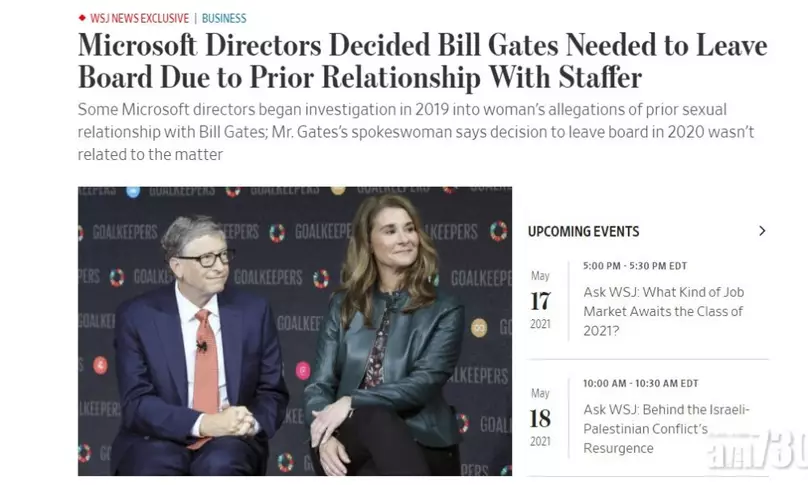
Task: Click the Microsoft Directors article headline
Action: 423,61
